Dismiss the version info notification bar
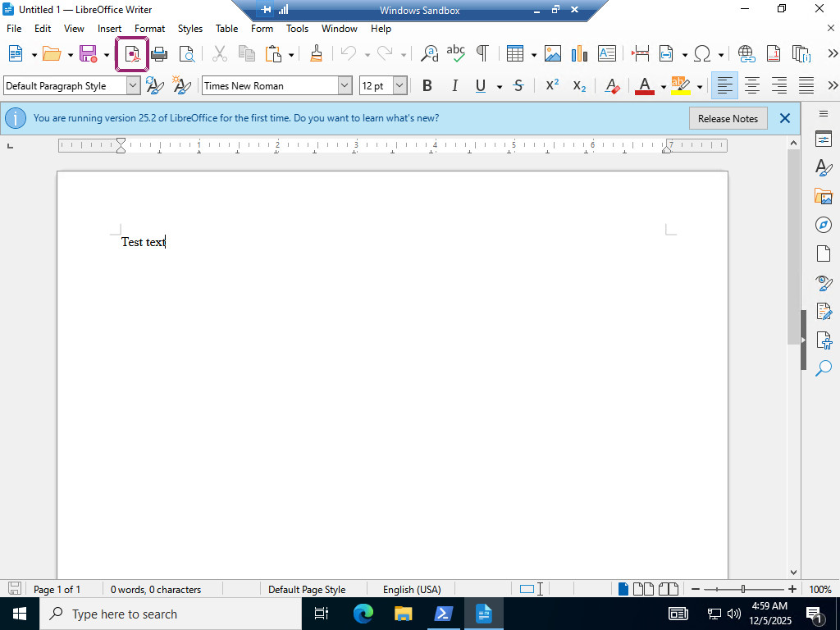Image resolution: width=840 pixels, height=630 pixels. (x=785, y=118)
